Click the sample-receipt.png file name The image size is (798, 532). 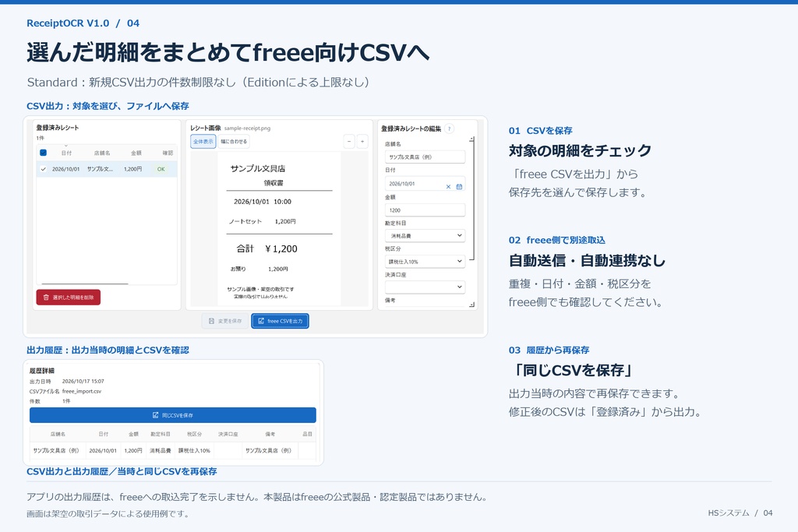click(247, 129)
